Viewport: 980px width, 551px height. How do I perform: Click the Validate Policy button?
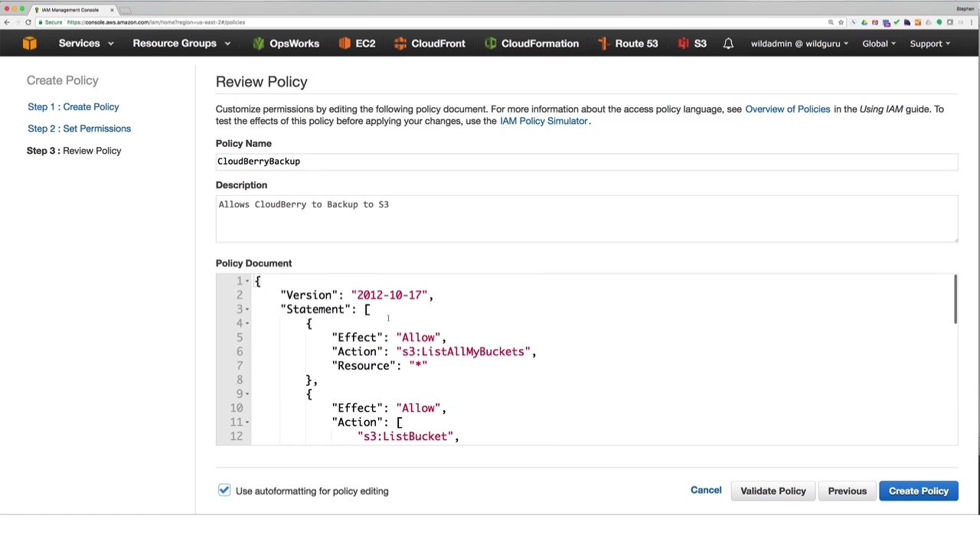(773, 491)
